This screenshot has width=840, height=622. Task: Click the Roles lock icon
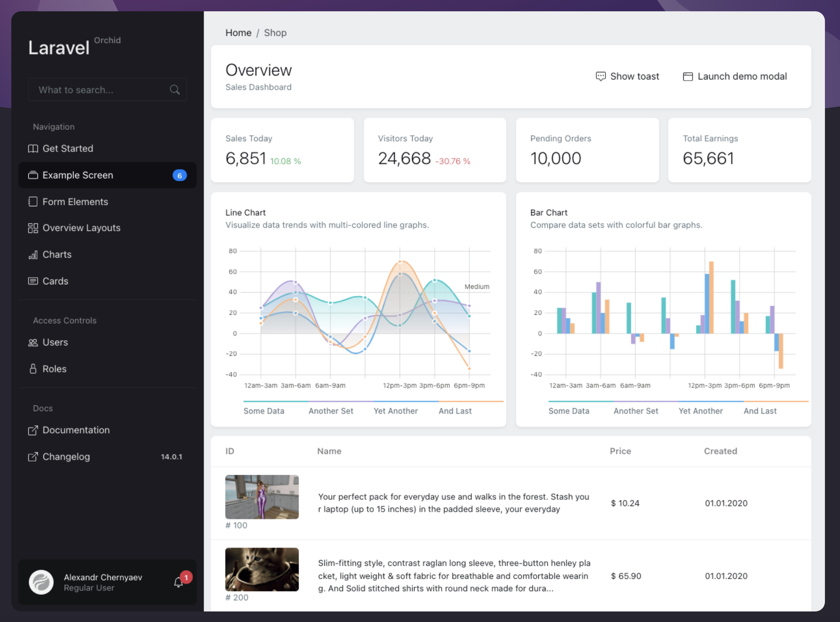[33, 369]
